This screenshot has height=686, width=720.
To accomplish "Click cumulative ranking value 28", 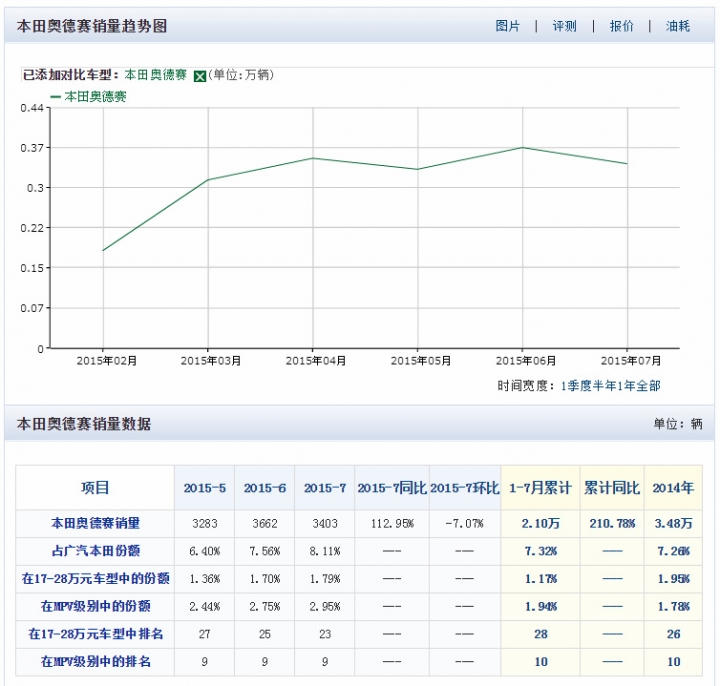I will (x=540, y=634).
